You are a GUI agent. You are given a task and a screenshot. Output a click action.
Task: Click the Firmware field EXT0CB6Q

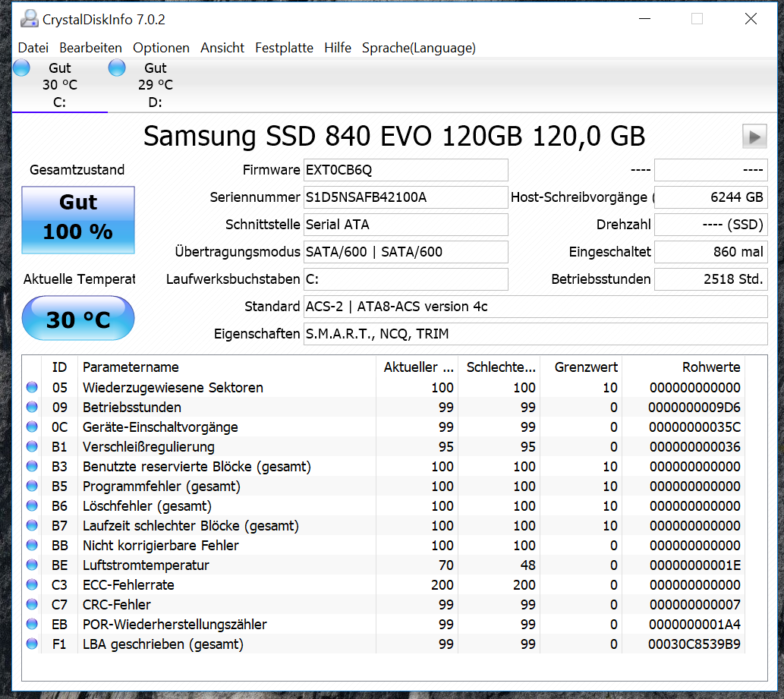pos(405,170)
